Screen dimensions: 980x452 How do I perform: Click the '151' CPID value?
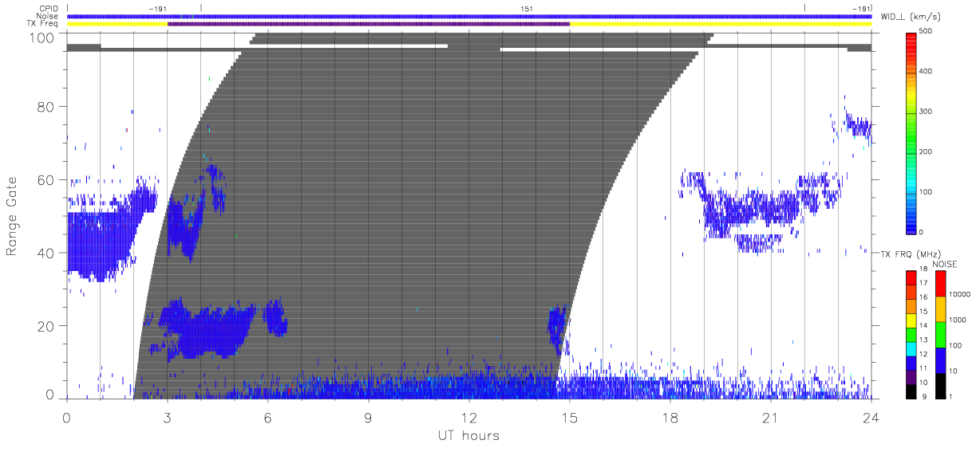(x=527, y=8)
